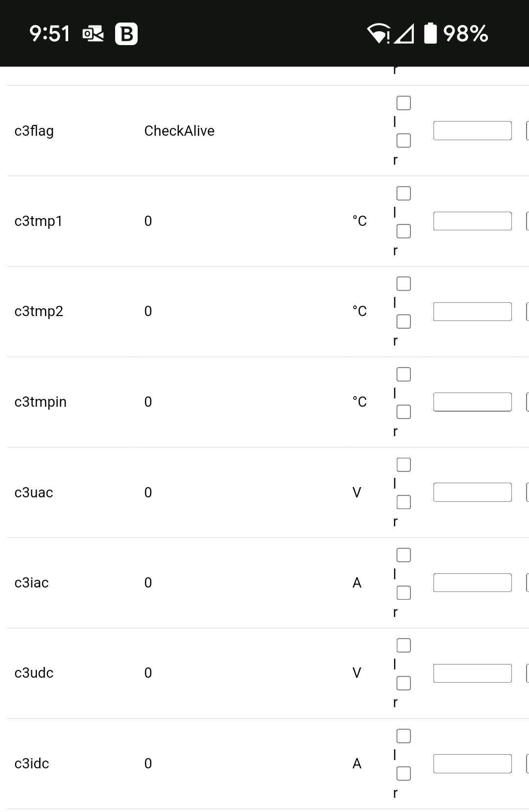
Task: Tap the Wi-Fi status icon
Action: click(379, 34)
